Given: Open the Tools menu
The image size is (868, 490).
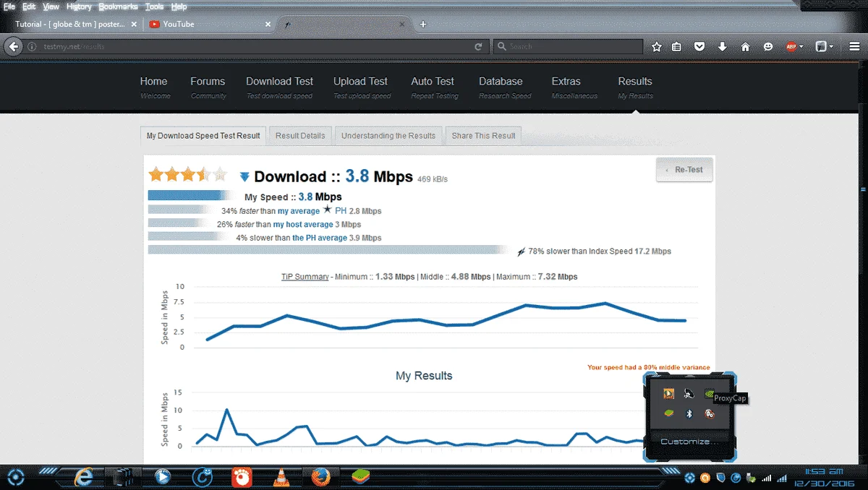Looking at the screenshot, I should (154, 7).
